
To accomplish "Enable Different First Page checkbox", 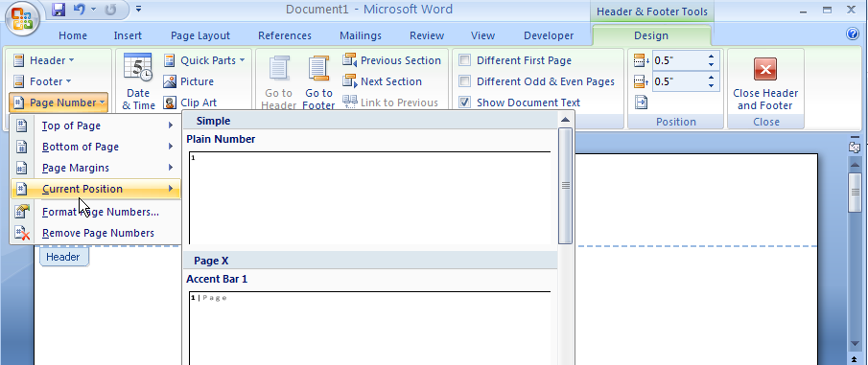I will point(465,60).
